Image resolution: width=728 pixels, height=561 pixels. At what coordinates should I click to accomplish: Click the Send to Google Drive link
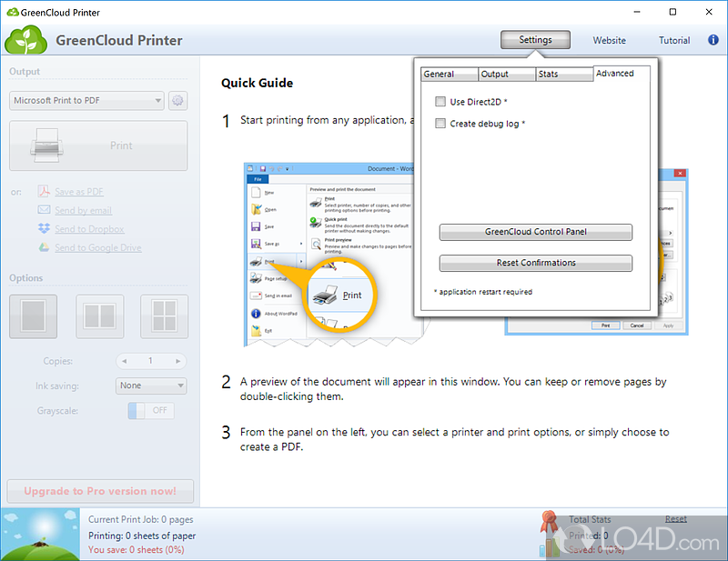[98, 248]
